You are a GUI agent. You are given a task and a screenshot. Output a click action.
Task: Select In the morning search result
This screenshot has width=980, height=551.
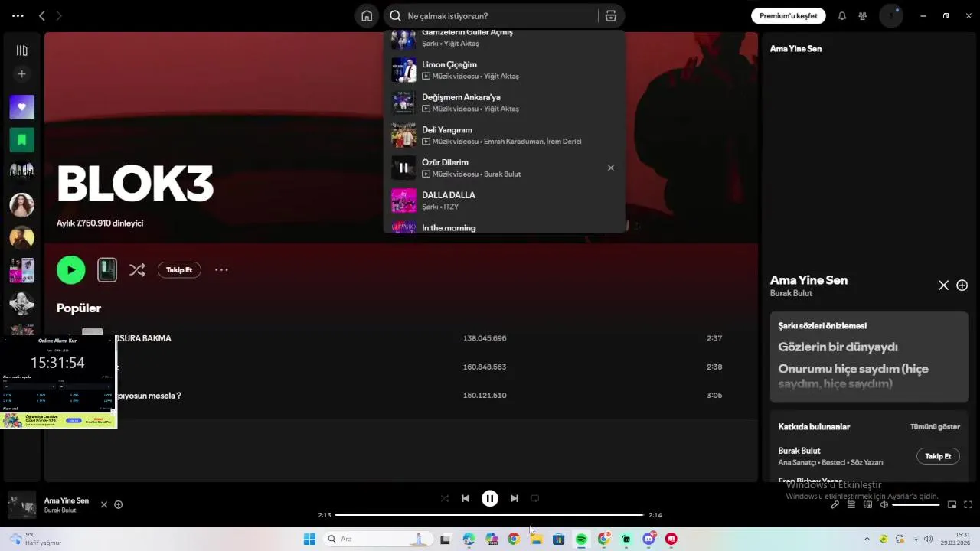coord(504,227)
